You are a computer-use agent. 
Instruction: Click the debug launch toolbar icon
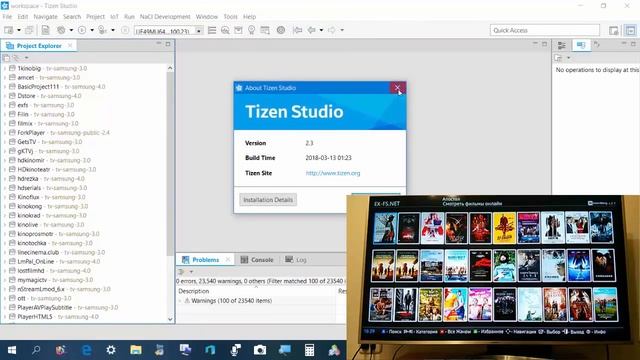coord(102,30)
